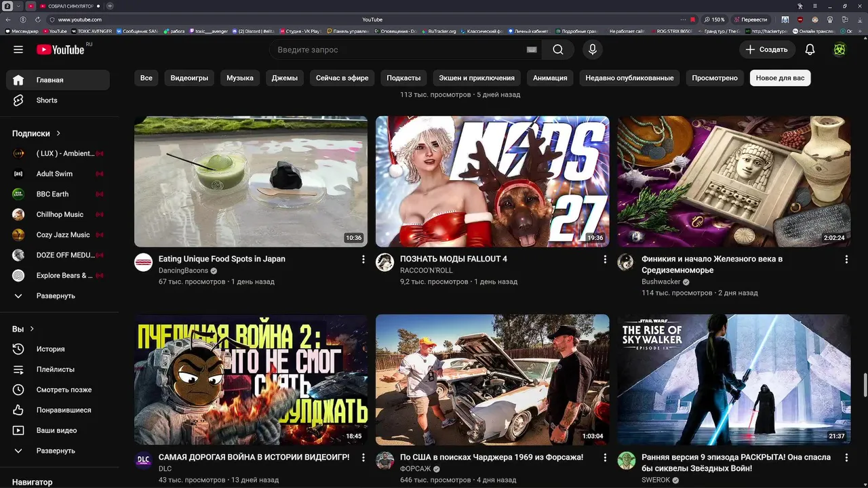Open the Fallout 4 mods video thumbnail
This screenshot has width=868, height=488.
(492, 181)
